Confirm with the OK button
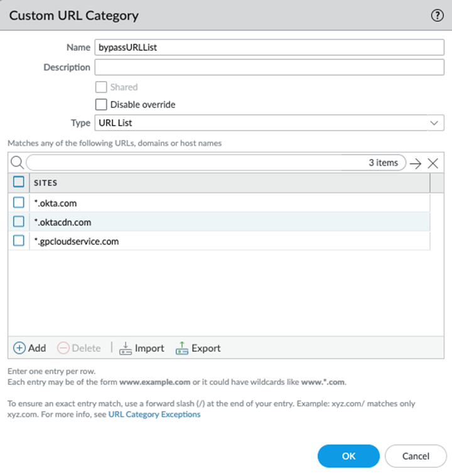452x476 pixels. pos(348,456)
